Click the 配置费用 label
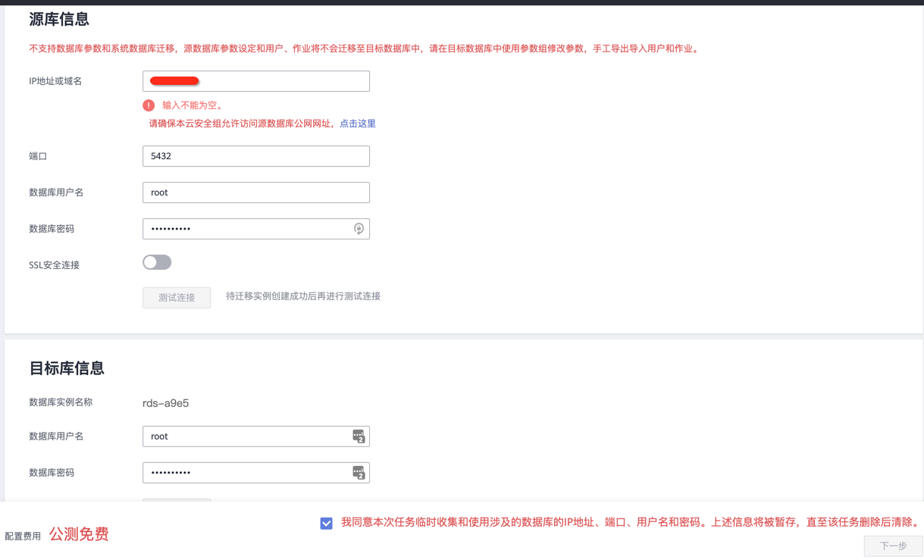Viewport: 924px width, 560px height. point(23,537)
